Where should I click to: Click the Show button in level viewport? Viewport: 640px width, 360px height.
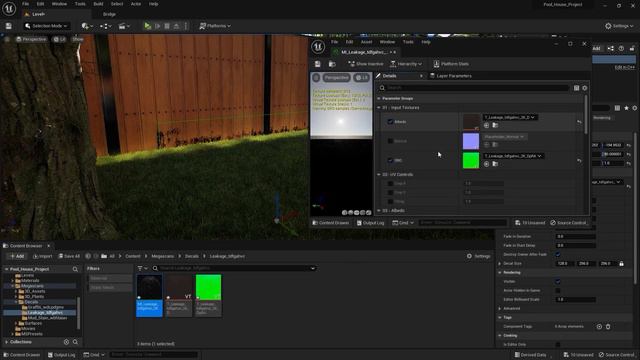(78, 39)
